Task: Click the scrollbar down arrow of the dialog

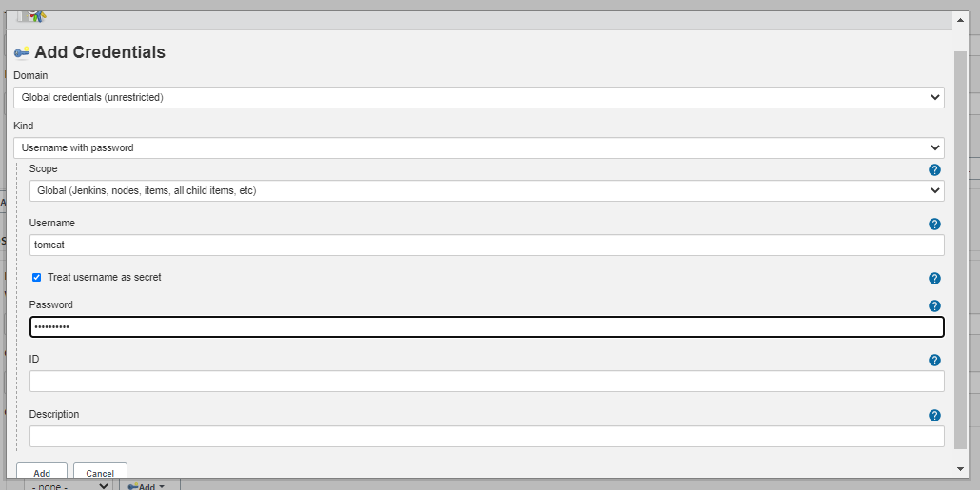Action: 961,469
